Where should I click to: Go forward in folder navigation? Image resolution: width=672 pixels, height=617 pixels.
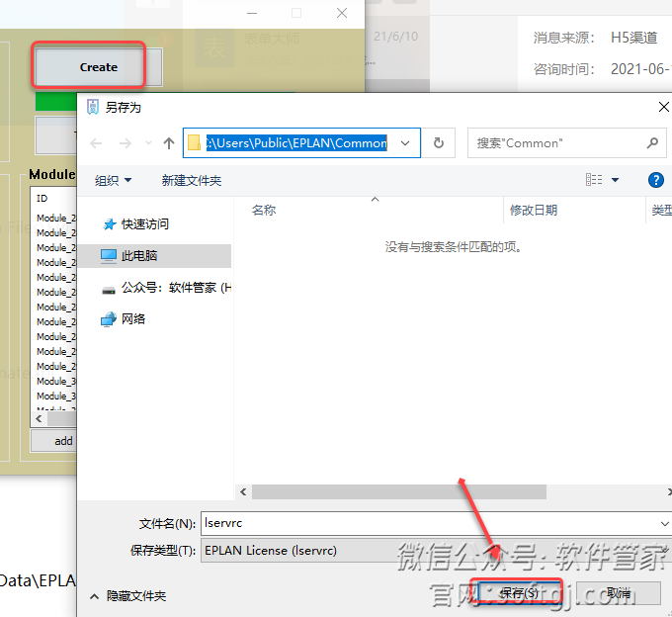(x=125, y=143)
